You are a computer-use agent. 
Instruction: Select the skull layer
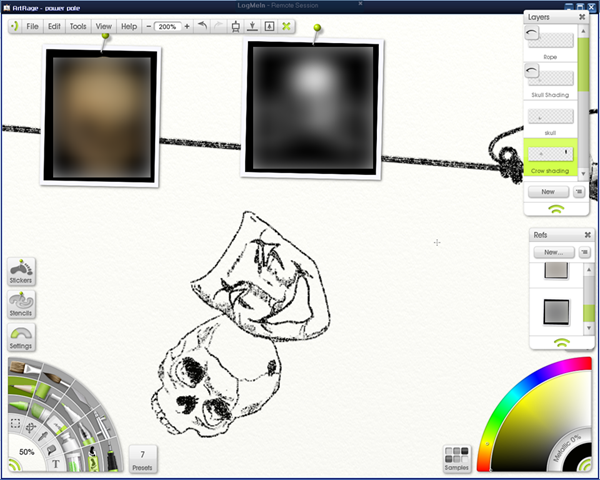[550, 119]
